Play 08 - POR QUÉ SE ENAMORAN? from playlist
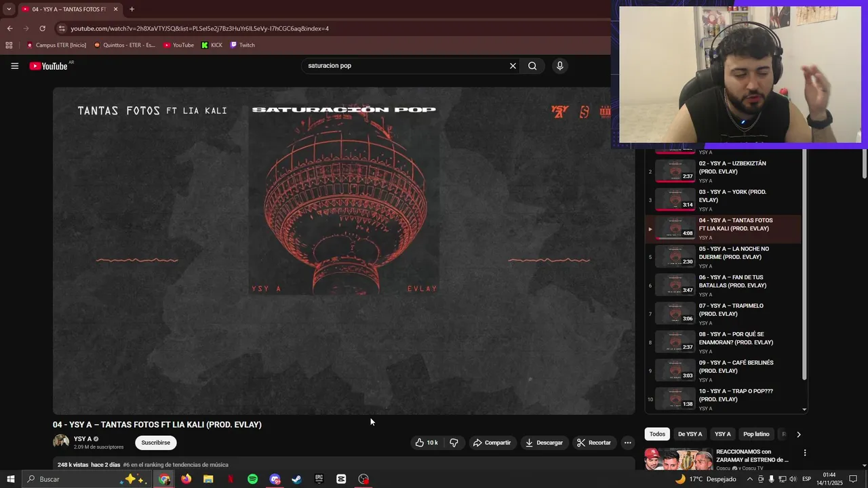 [723, 342]
